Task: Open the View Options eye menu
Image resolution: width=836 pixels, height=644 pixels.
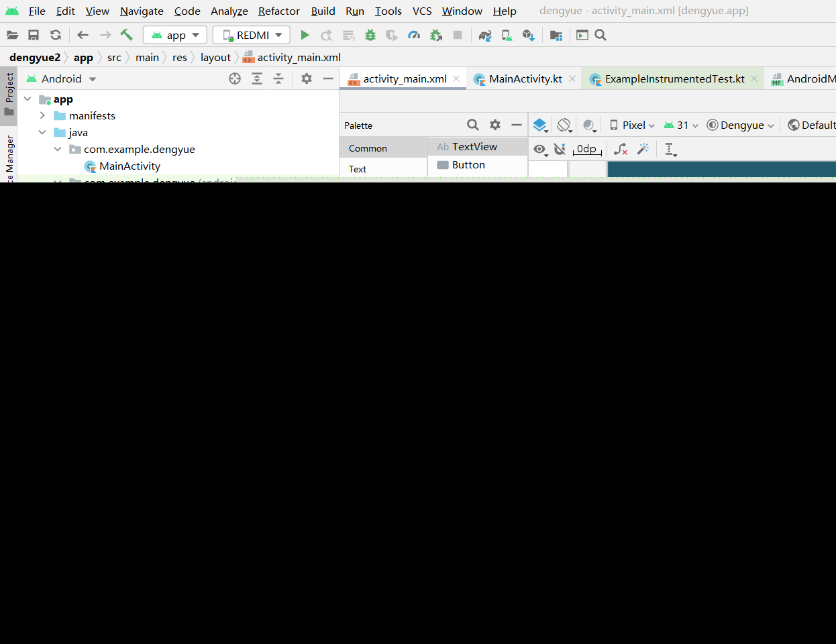Action: click(540, 150)
